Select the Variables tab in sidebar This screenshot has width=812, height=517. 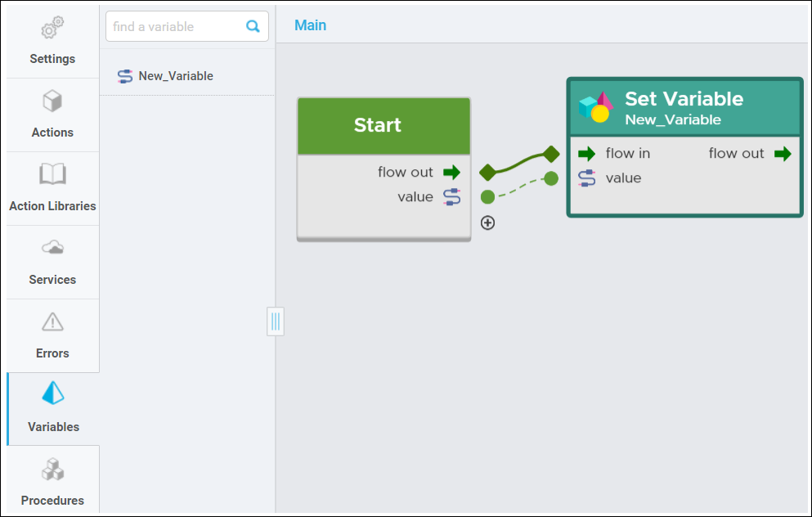coord(53,409)
